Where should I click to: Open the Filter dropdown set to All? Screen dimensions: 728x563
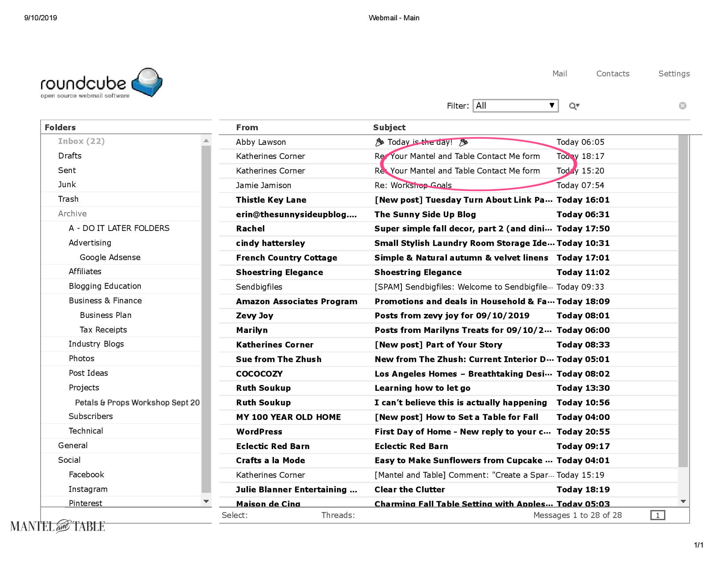pos(515,106)
